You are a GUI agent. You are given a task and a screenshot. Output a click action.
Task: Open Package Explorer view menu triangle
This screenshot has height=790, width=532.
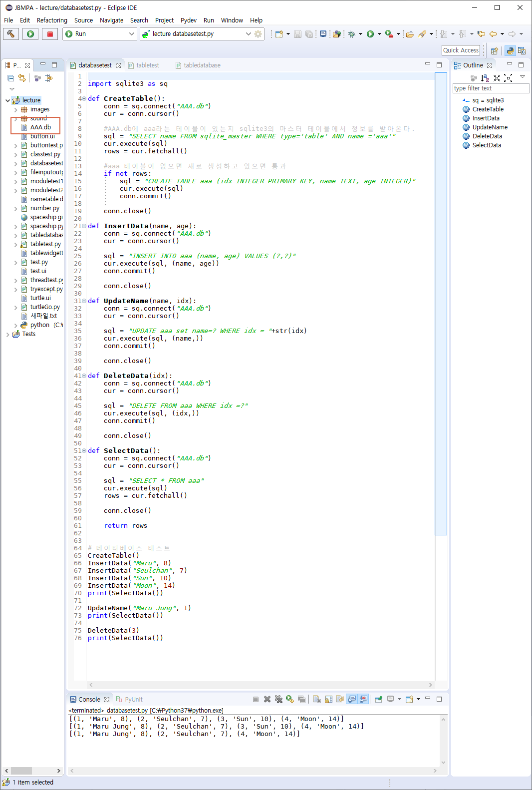pyautogui.click(x=12, y=89)
